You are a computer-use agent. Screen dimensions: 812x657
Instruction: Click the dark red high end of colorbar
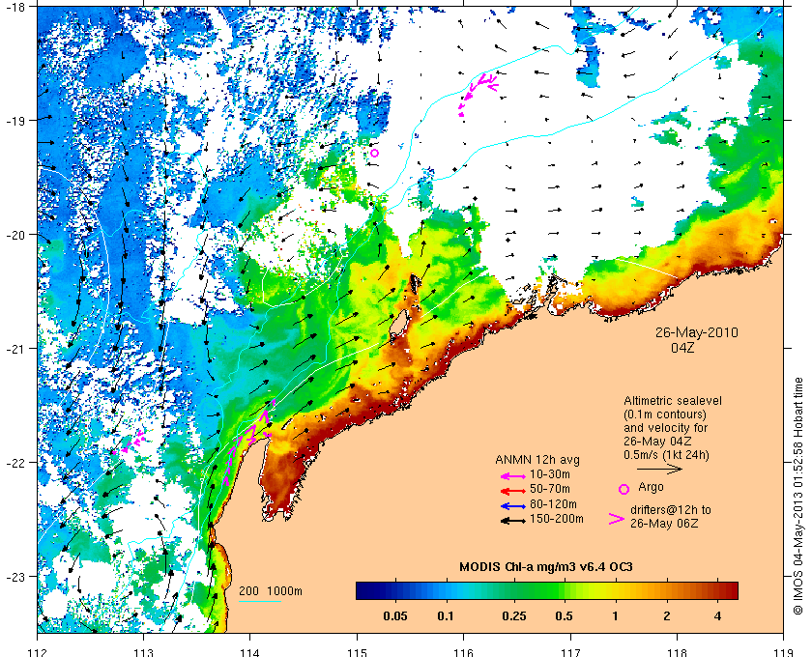(729, 590)
